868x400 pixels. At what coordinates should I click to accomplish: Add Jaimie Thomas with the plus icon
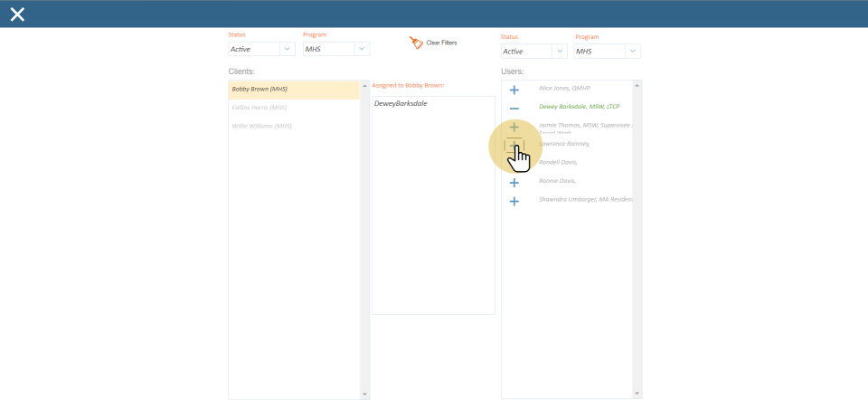pos(514,128)
